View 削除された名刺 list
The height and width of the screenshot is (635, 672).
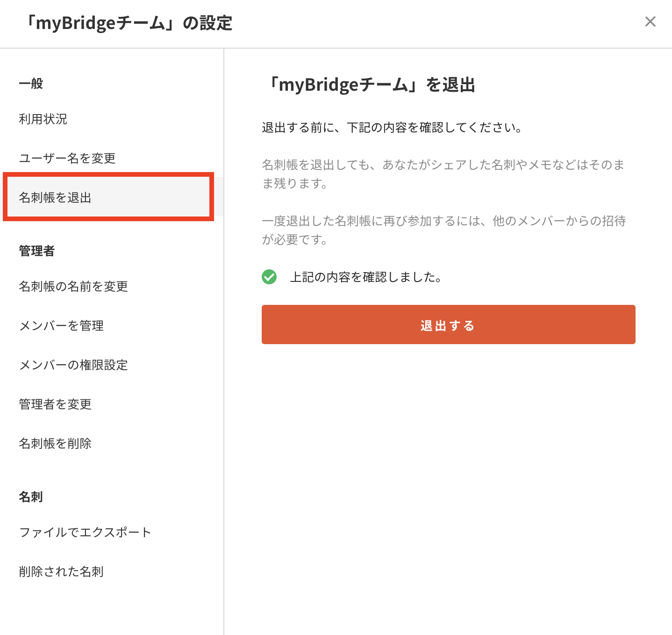tap(61, 571)
